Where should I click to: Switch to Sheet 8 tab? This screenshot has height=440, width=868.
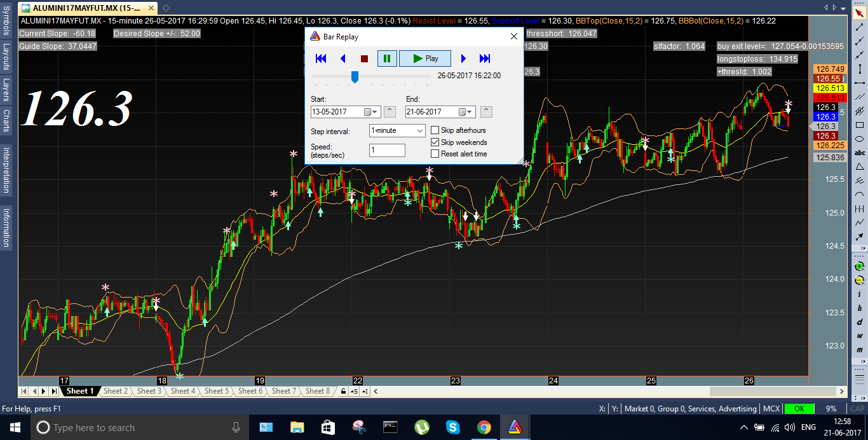pyautogui.click(x=318, y=391)
